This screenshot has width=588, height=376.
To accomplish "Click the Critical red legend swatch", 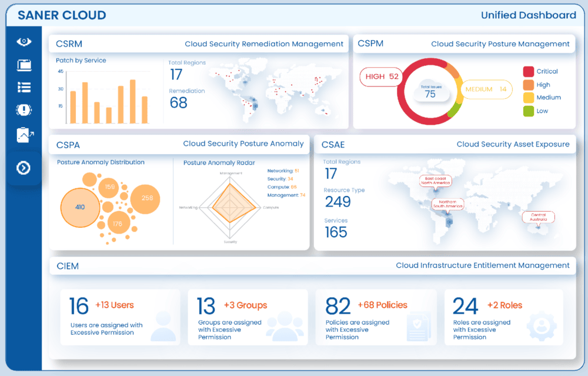I will [x=529, y=71].
